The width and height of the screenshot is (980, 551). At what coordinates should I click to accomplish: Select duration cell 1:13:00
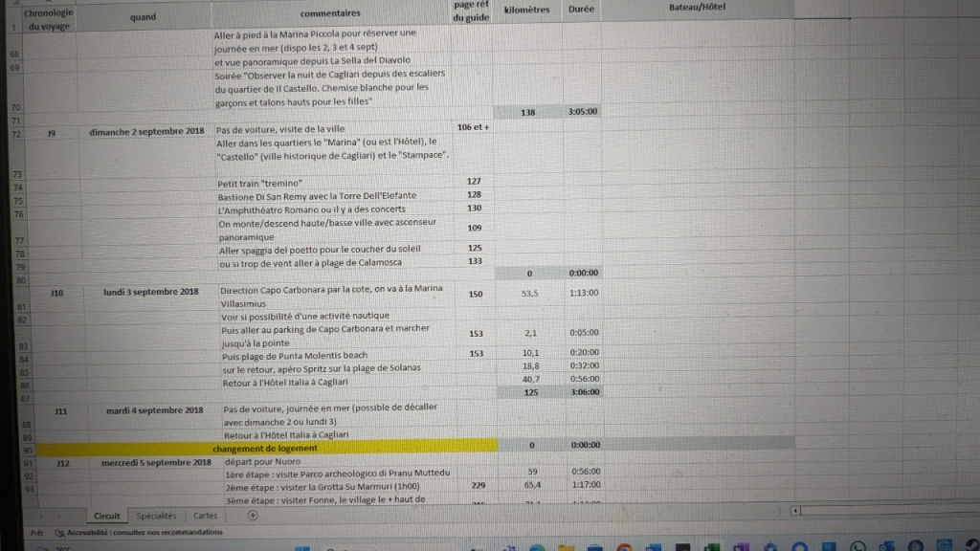[584, 293]
